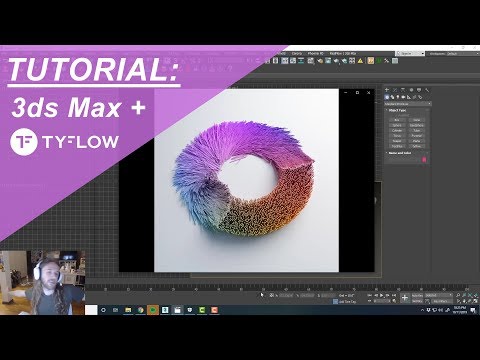Collapse the Object Type rollout
The height and width of the screenshot is (360, 480).
tap(397, 110)
